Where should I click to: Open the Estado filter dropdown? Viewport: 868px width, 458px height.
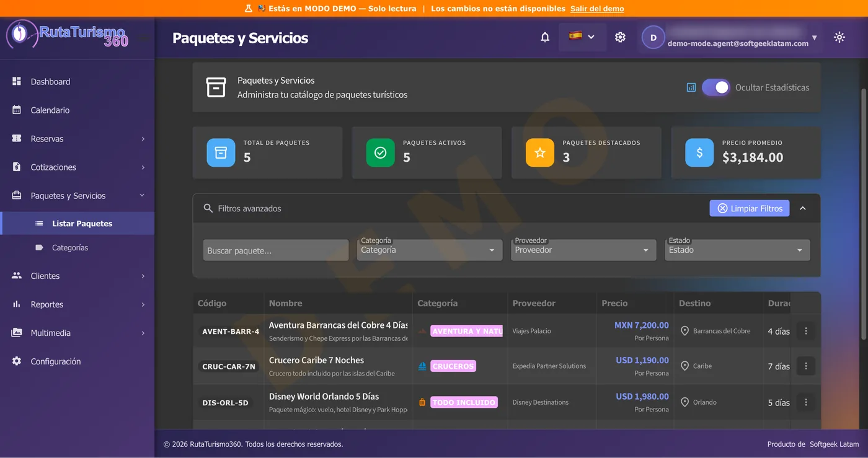pos(737,250)
